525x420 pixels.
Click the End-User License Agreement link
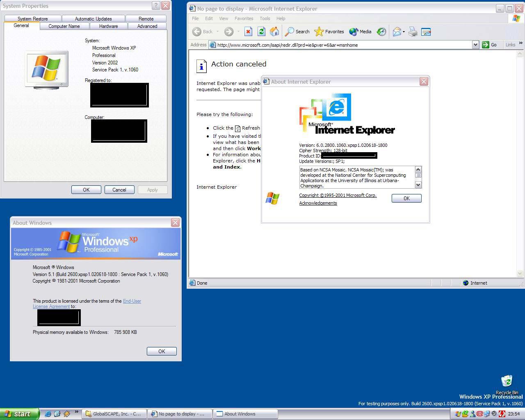[132, 301]
